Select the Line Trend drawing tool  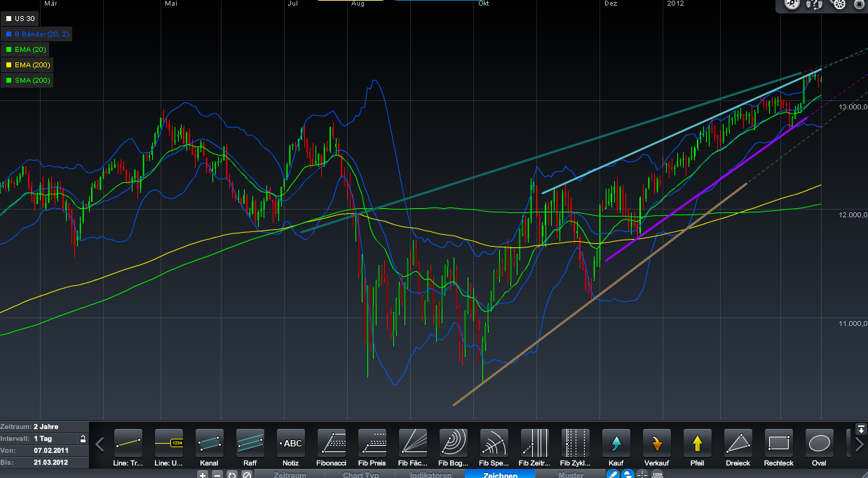tap(128, 443)
